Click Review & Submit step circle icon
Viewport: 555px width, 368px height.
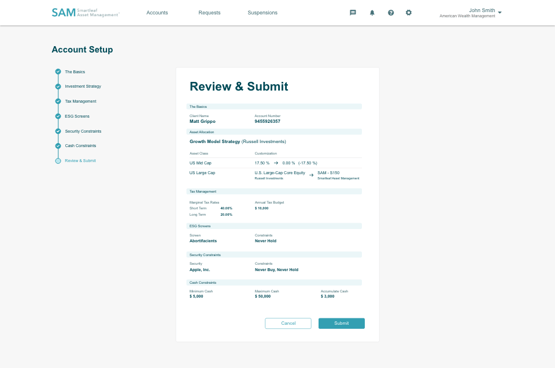[x=58, y=161]
